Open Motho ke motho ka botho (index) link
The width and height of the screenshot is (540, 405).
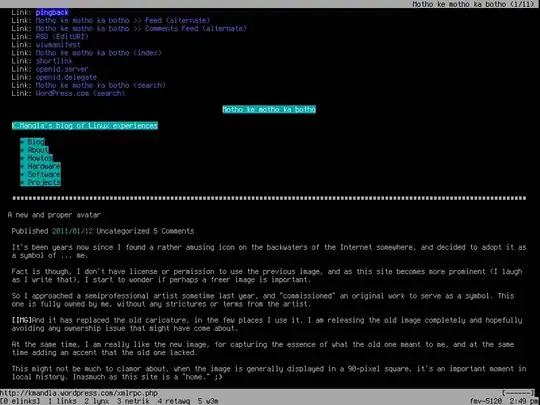pos(98,53)
